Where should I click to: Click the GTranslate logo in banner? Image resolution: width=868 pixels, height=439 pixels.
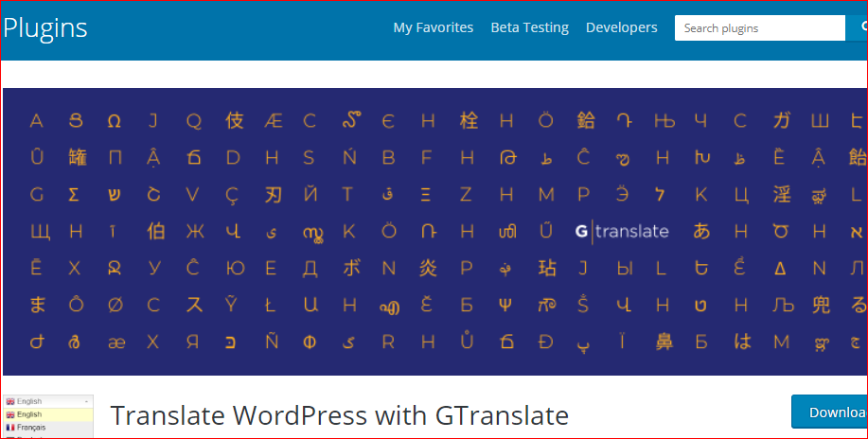point(622,231)
